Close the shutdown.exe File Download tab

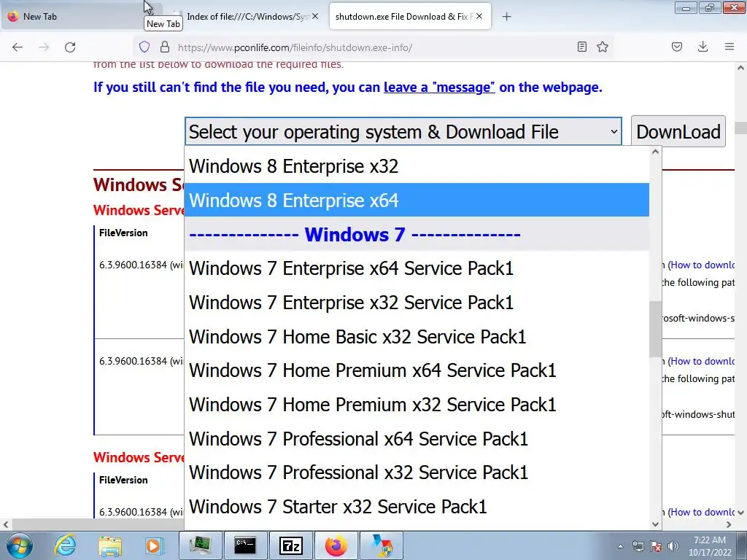point(479,16)
